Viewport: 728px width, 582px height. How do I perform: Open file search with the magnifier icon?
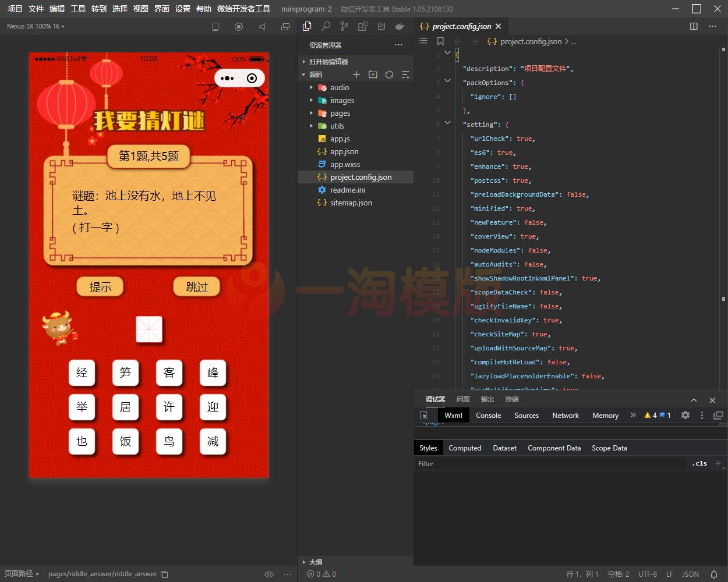(326, 26)
